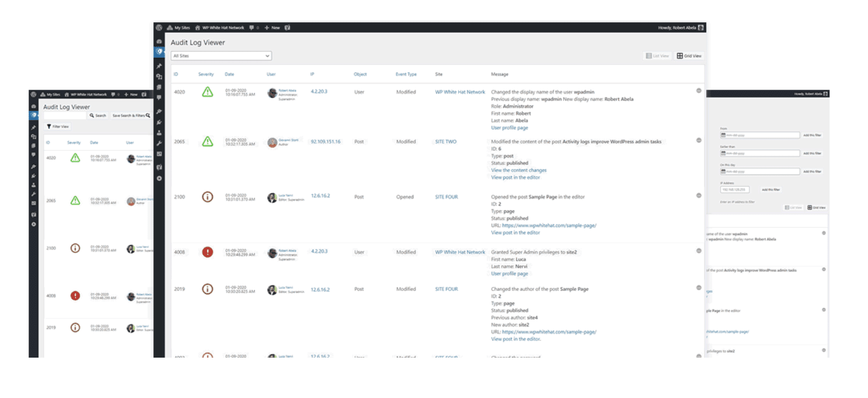Switch to Grid View in the center window

click(x=689, y=56)
